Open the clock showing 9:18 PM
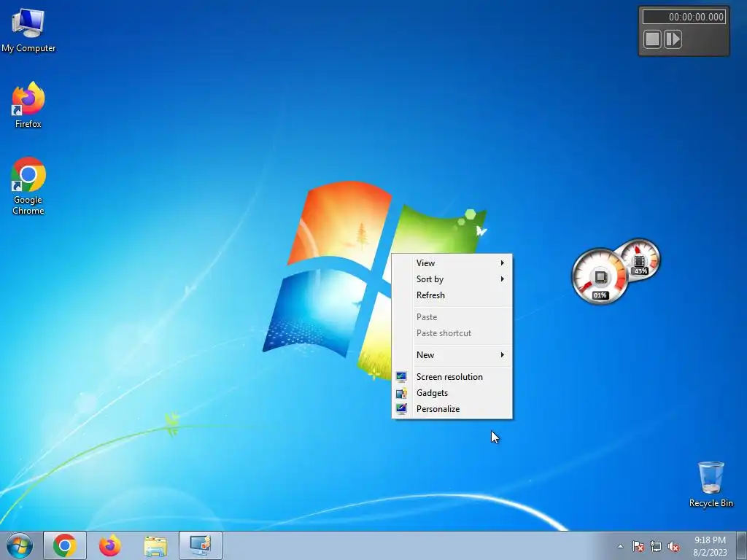 pyautogui.click(x=710, y=545)
